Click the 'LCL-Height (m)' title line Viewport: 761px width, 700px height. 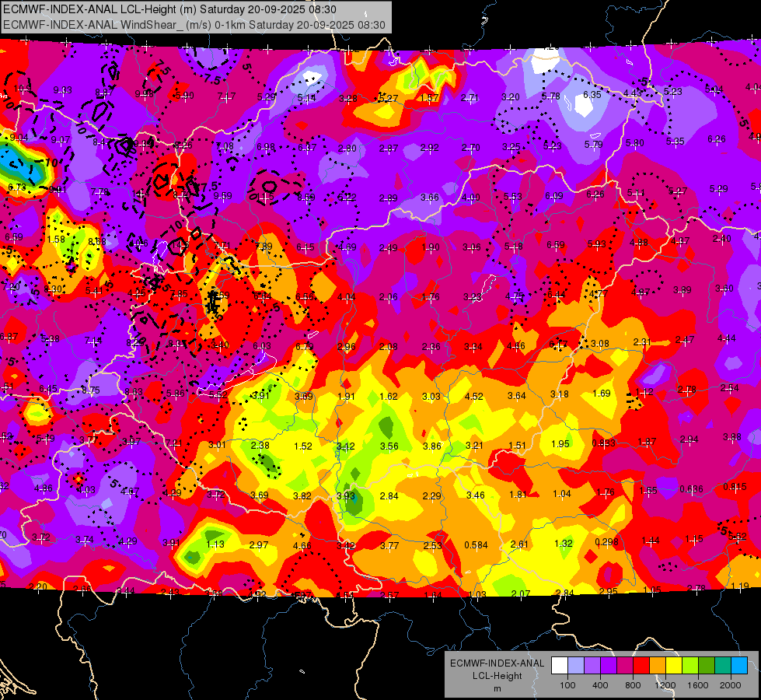(170, 9)
